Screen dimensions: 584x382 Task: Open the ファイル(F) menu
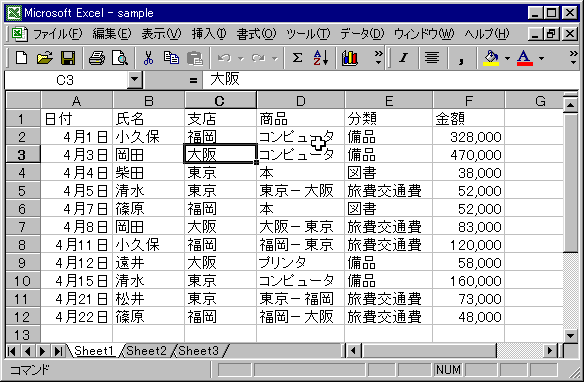point(57,34)
